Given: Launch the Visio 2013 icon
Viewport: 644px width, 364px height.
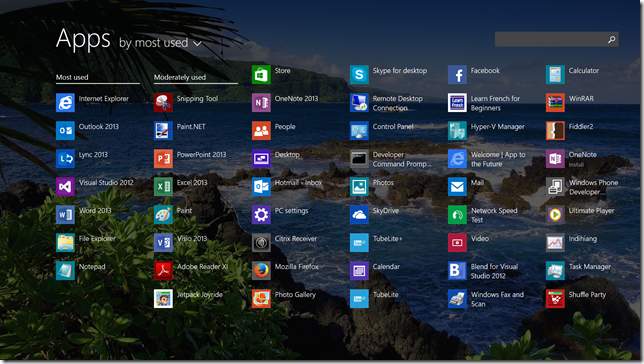Looking at the screenshot, I should (163, 242).
